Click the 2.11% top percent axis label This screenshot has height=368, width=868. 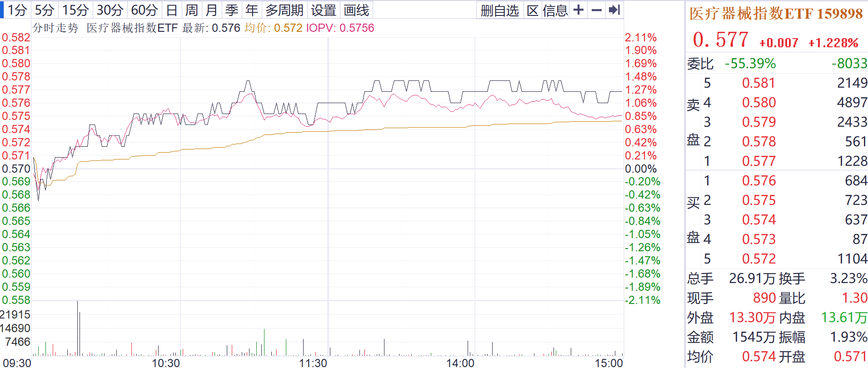(641, 37)
